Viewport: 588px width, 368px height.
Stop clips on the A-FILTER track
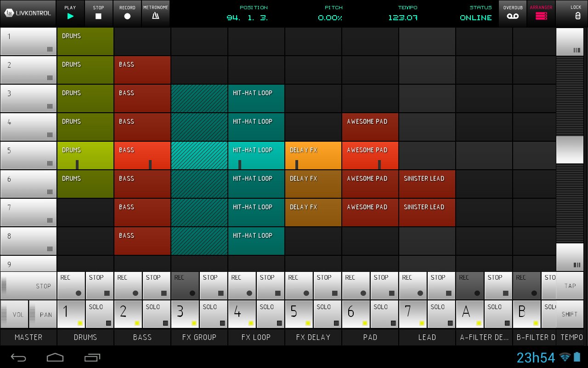click(498, 286)
